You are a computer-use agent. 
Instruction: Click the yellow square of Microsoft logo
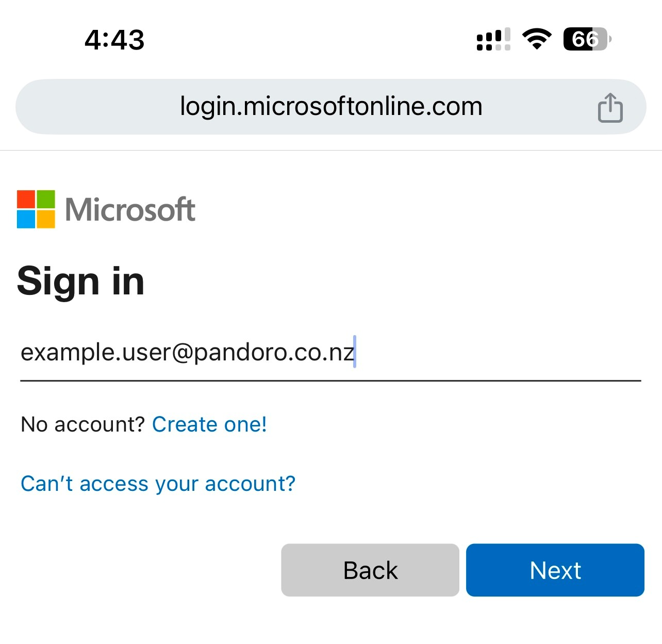(x=46, y=219)
